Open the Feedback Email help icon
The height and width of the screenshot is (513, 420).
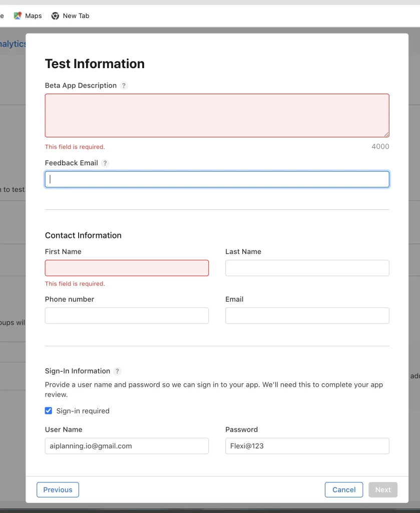(x=105, y=163)
